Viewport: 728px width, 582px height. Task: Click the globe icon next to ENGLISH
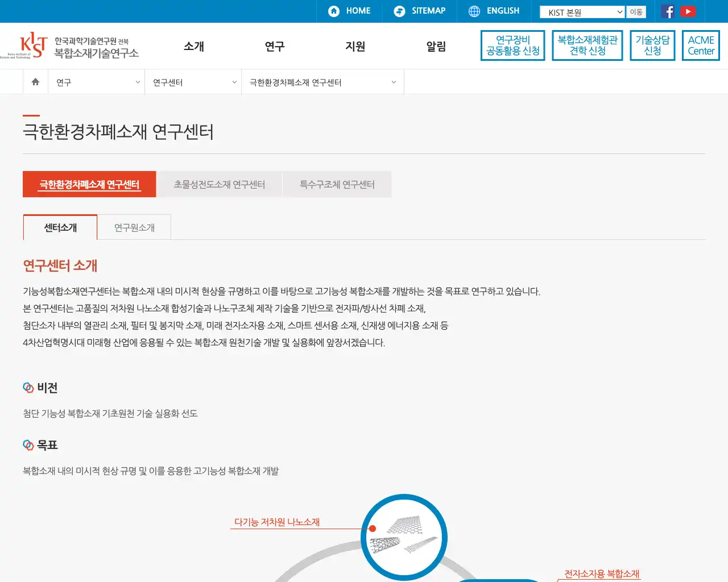coord(474,11)
